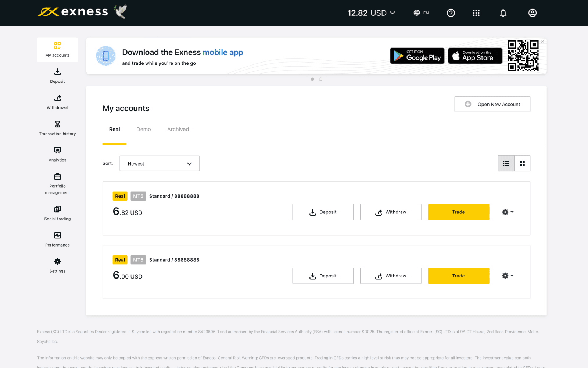The image size is (588, 368).
Task: Click the 'mobile app' blue text
Action: coord(223,53)
